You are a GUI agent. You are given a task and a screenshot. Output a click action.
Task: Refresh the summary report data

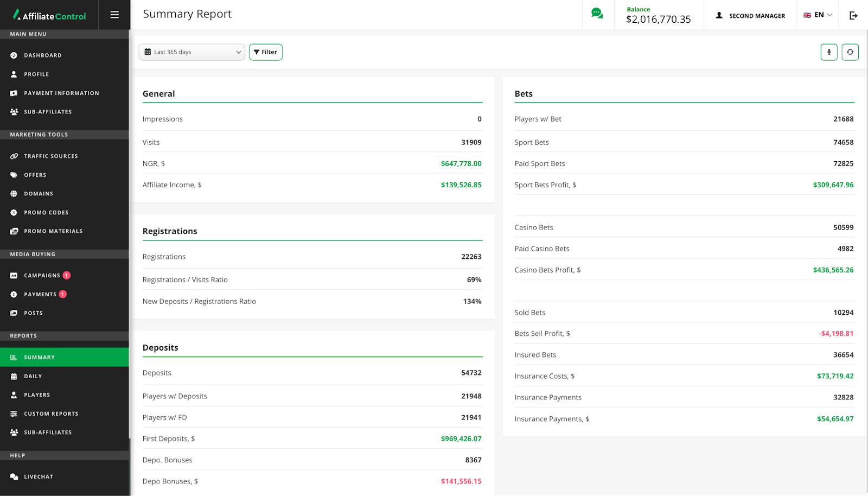[850, 52]
